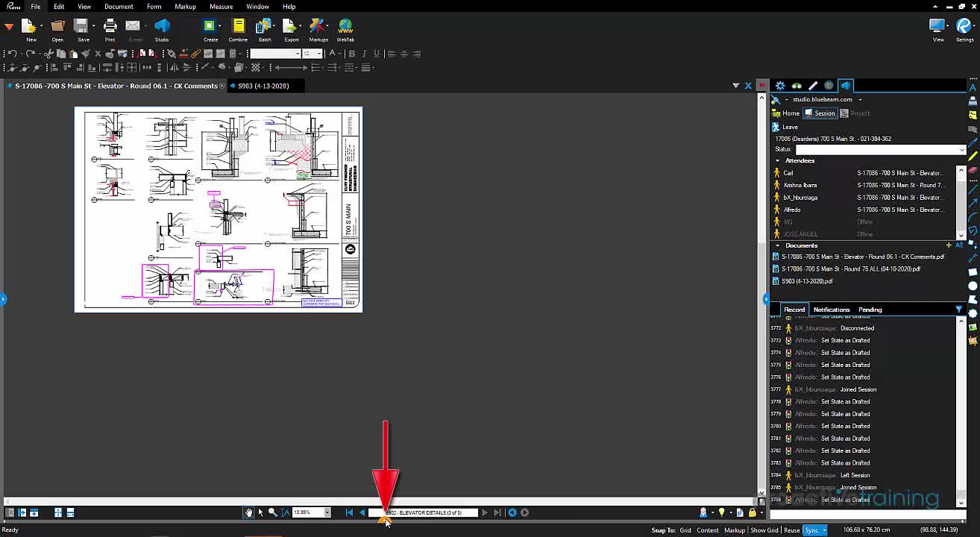Open the Measure menu
Screen dimensions: 980x537
click(221, 7)
